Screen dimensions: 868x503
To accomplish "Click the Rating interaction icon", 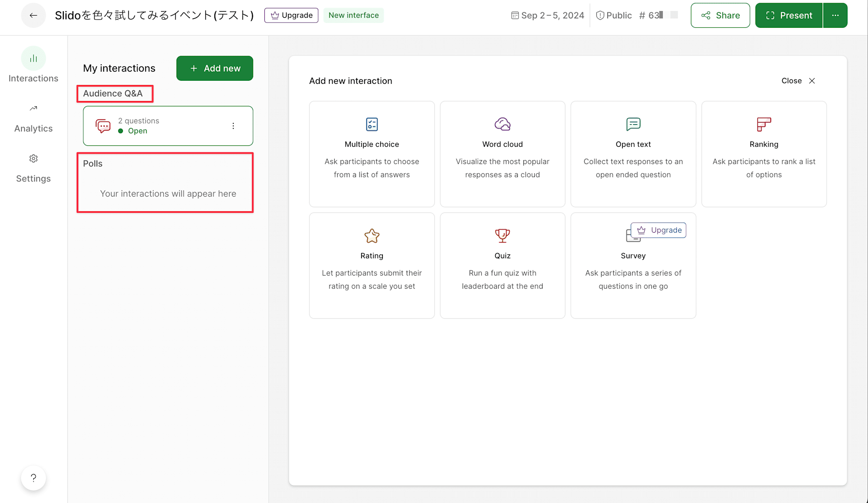I will click(x=371, y=235).
